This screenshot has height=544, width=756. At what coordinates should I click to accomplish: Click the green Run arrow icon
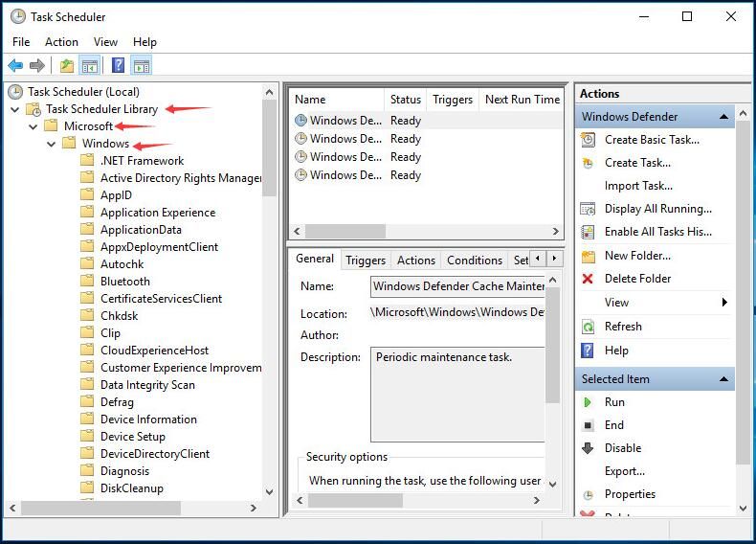588,402
